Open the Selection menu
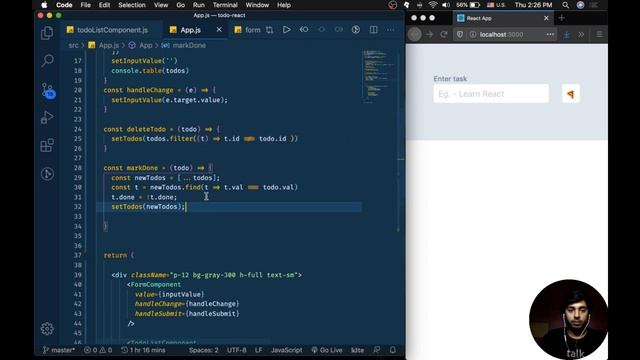 pos(132,5)
